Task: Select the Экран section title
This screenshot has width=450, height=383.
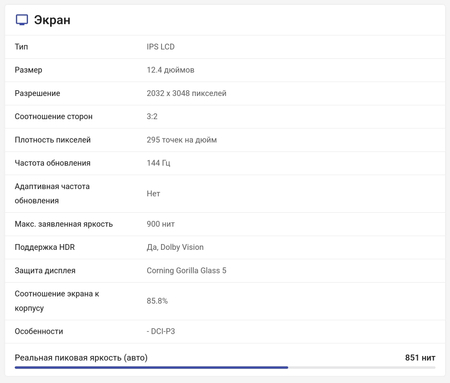Action: 52,20
